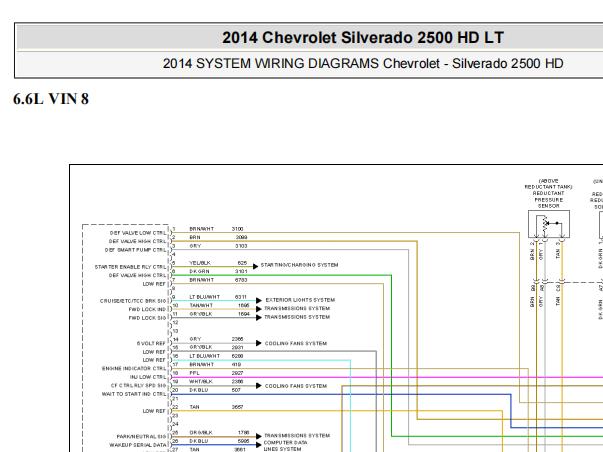The width and height of the screenshot is (603, 452).
Task: Click the title '2014 Chevrolet Silverado 2500 HD LT'
Action: [363, 38]
